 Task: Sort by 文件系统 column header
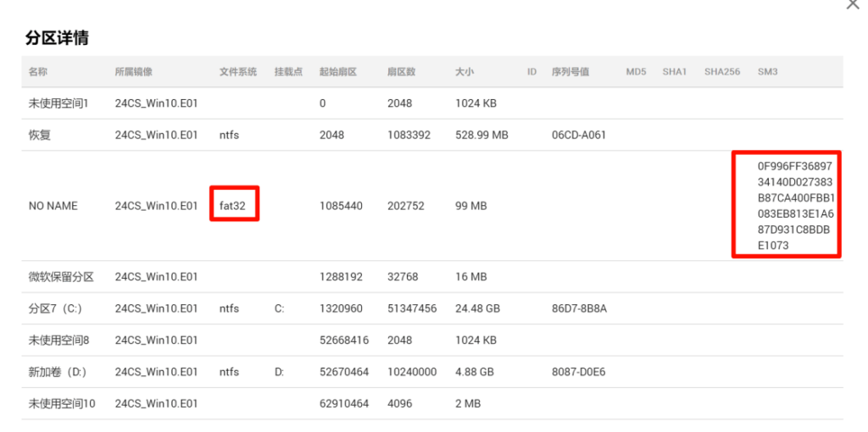[x=237, y=72]
